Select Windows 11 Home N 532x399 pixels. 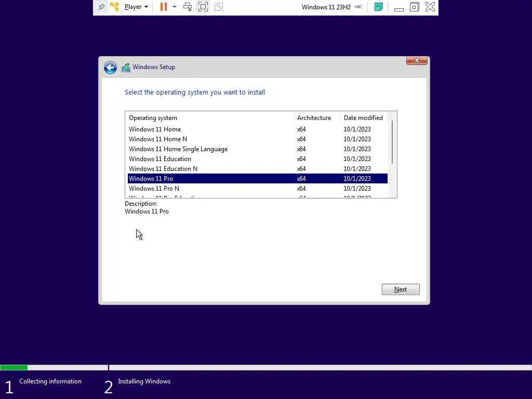258,139
